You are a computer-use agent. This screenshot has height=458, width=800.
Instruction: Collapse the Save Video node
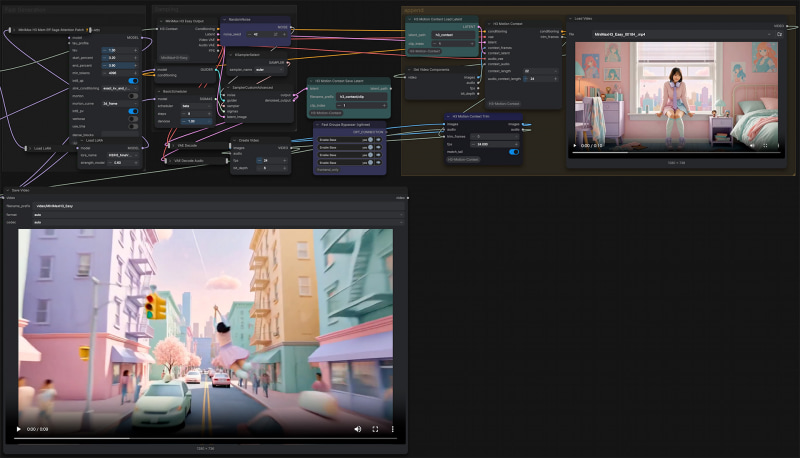(8, 190)
